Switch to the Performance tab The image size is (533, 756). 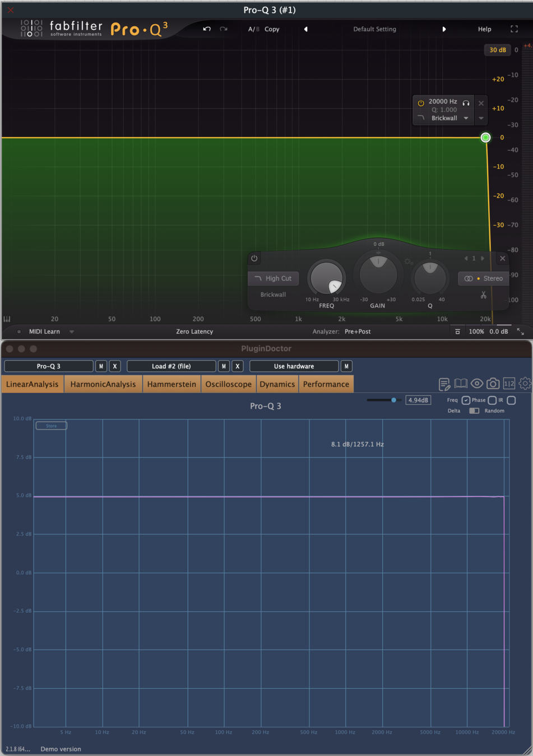[326, 384]
